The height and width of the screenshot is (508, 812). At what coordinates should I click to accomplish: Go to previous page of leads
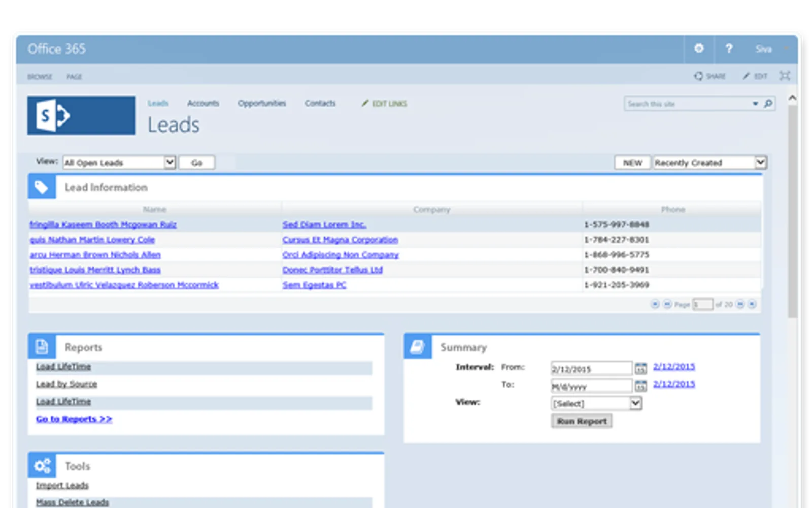(x=667, y=304)
